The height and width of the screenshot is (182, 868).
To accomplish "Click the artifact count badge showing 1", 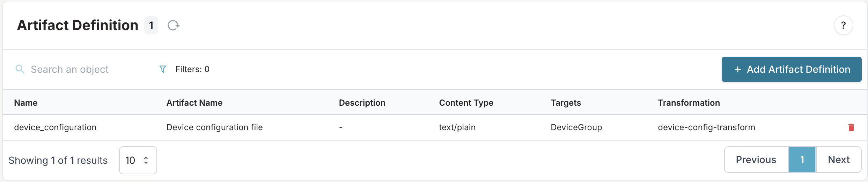I will (x=151, y=25).
